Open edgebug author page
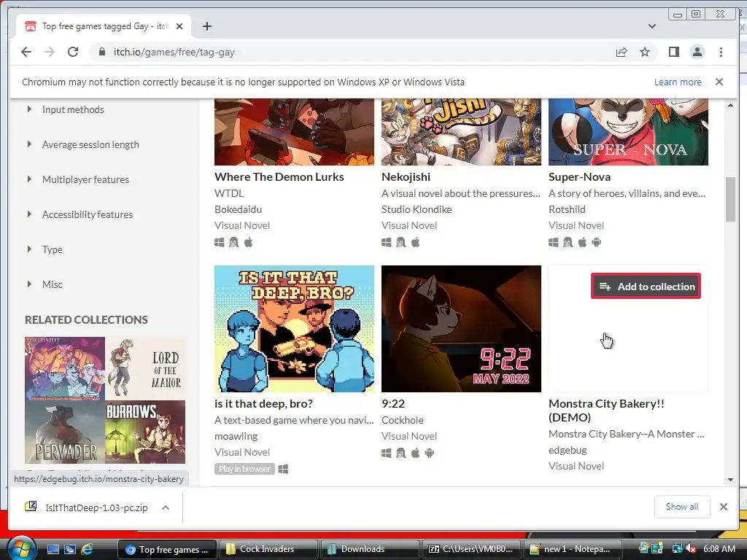 (568, 450)
